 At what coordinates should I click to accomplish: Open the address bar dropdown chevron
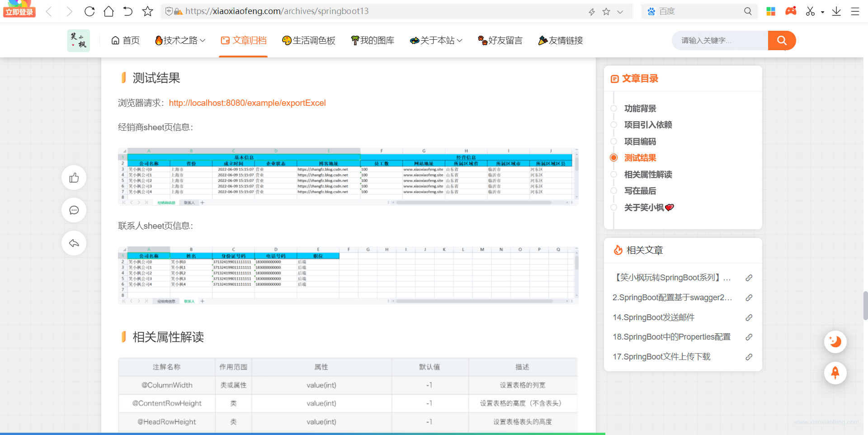click(x=620, y=12)
